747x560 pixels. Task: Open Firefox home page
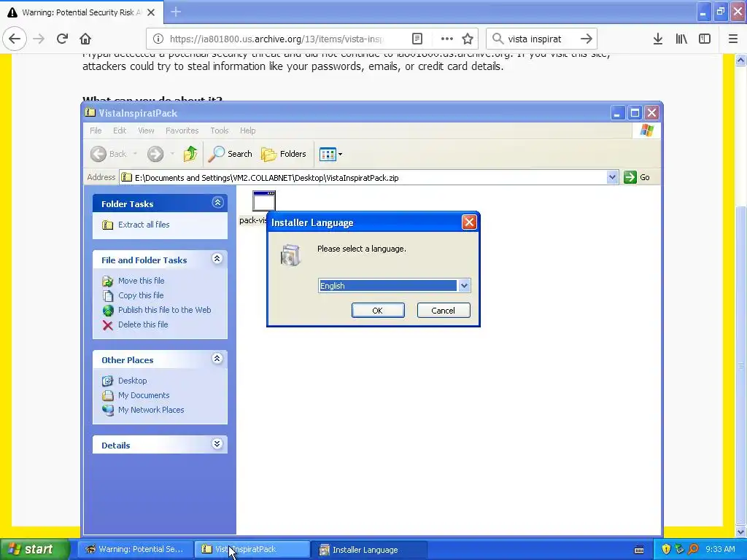85,39
